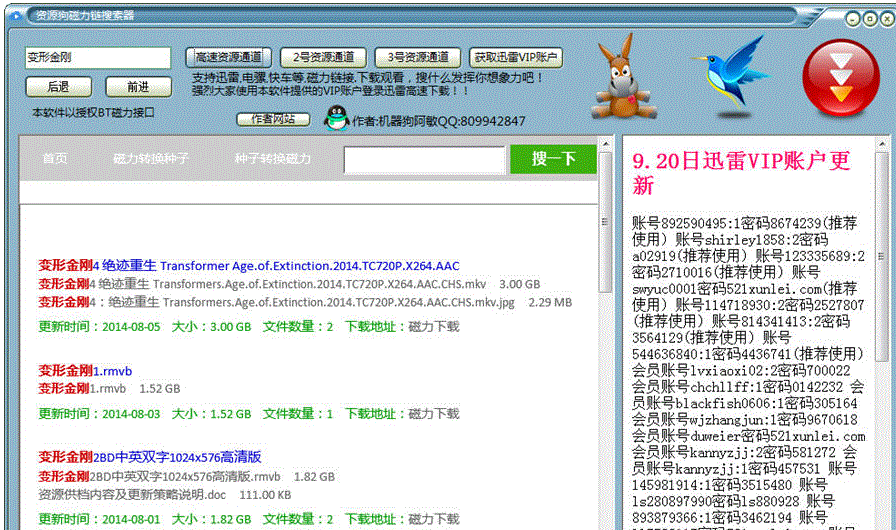Click the QQ penguin icon

click(x=336, y=119)
